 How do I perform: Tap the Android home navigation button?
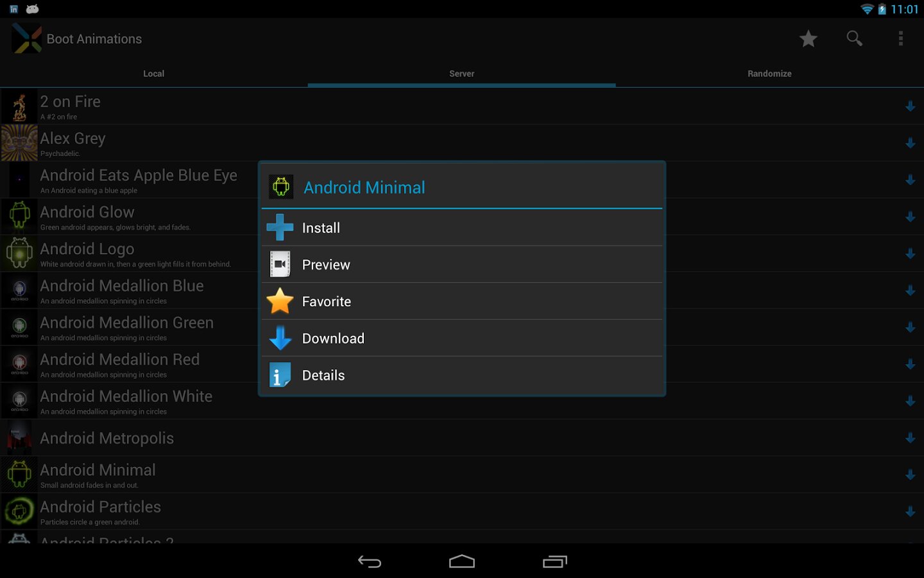click(x=462, y=562)
